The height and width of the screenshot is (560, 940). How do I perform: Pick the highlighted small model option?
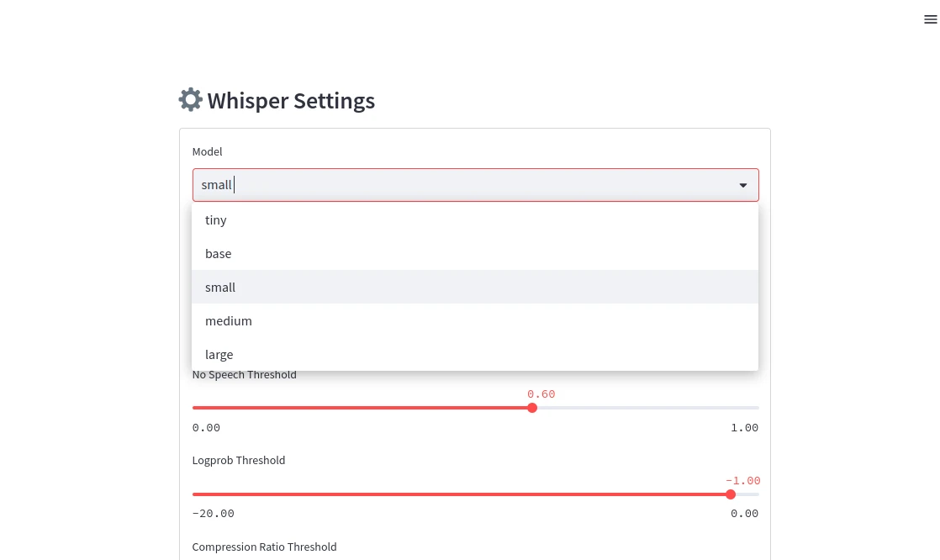(220, 288)
